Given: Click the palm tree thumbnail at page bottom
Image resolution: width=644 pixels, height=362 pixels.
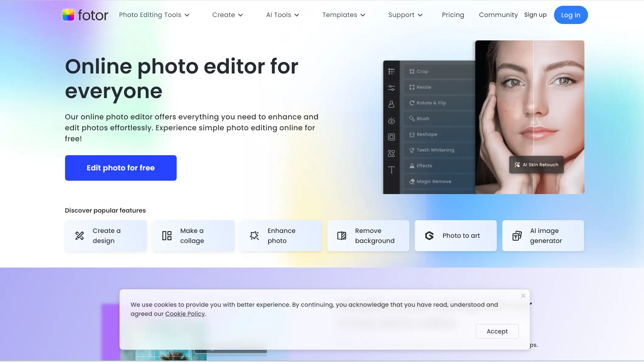Looking at the screenshot, I should (163, 355).
